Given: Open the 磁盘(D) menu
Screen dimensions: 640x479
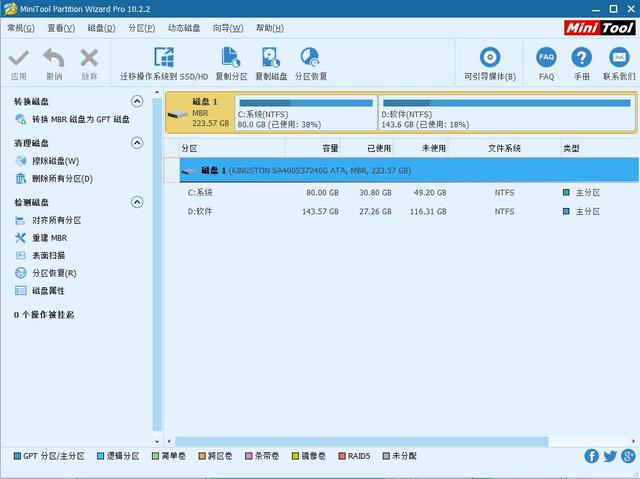Looking at the screenshot, I should click(101, 28).
